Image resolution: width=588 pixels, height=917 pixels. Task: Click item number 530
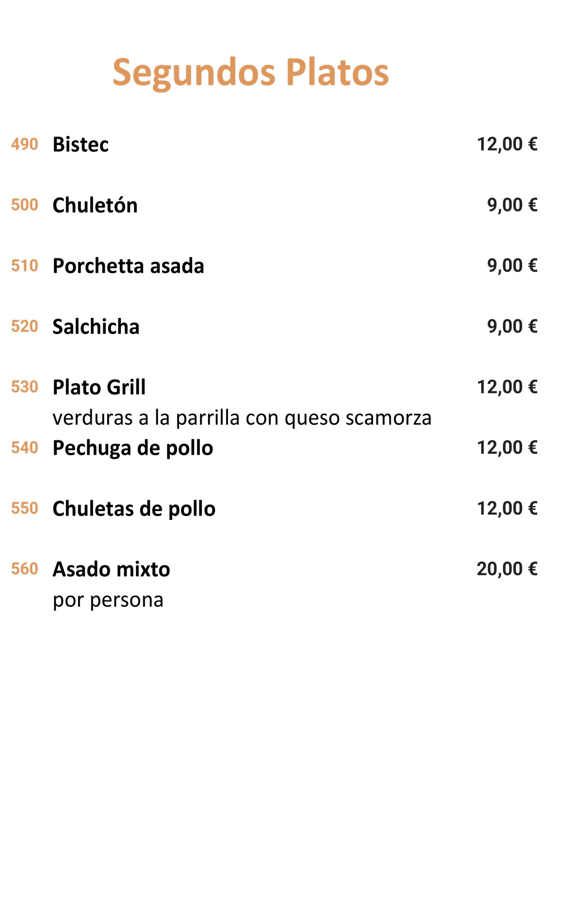click(x=25, y=387)
